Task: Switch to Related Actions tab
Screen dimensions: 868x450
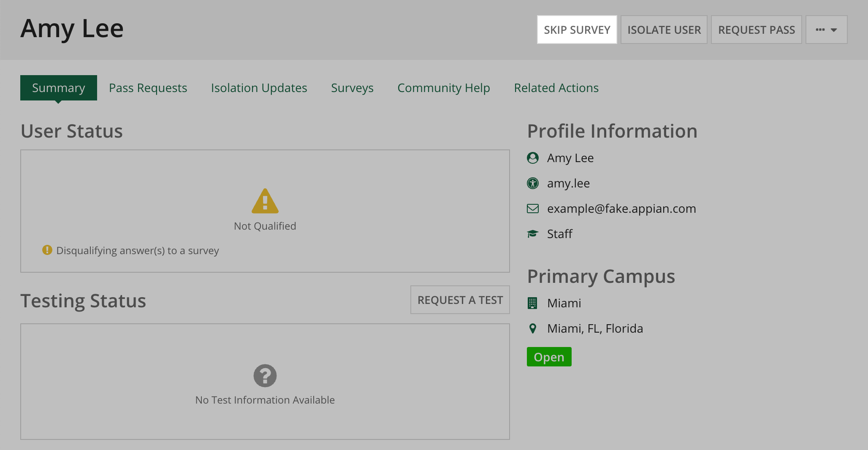Action: tap(556, 88)
